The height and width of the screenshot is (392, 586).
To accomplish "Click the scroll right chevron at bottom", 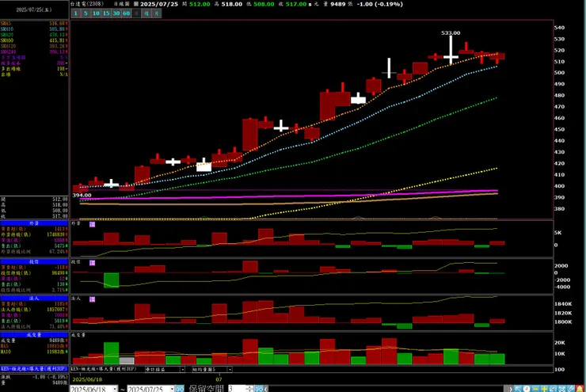I will tap(511, 389).
